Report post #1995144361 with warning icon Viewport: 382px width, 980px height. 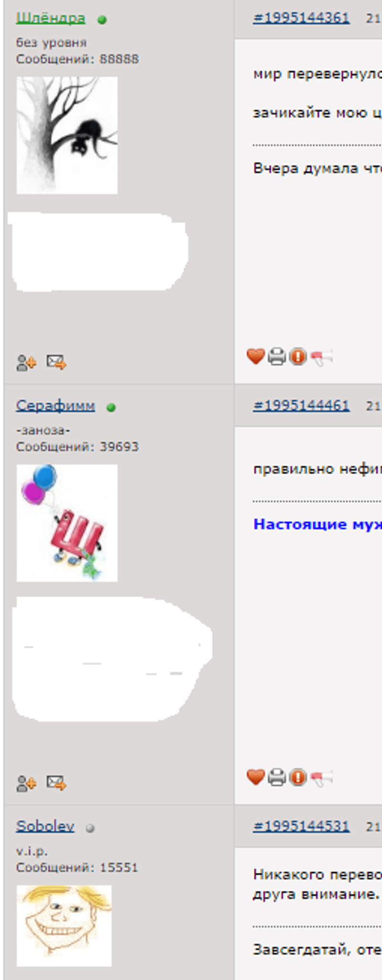click(298, 356)
